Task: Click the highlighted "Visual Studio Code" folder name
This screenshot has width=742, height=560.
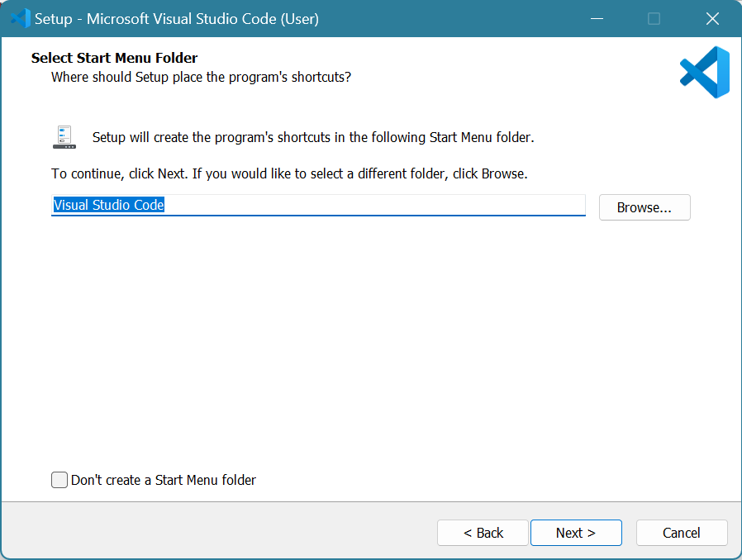Action: [x=109, y=205]
